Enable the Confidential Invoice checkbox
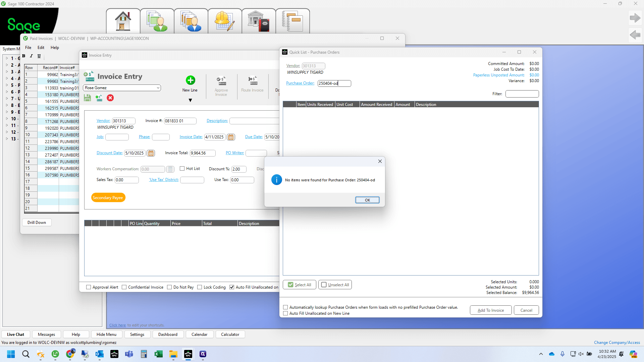 tap(124, 287)
